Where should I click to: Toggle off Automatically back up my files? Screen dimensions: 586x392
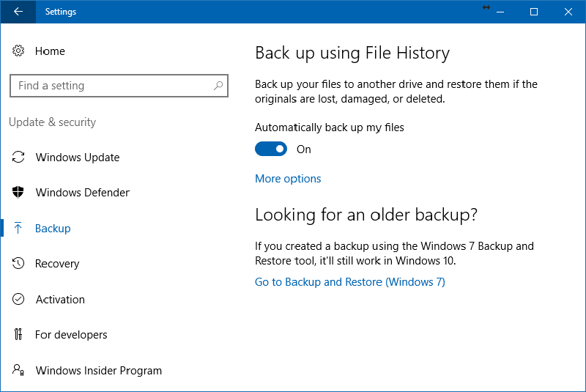[271, 149]
